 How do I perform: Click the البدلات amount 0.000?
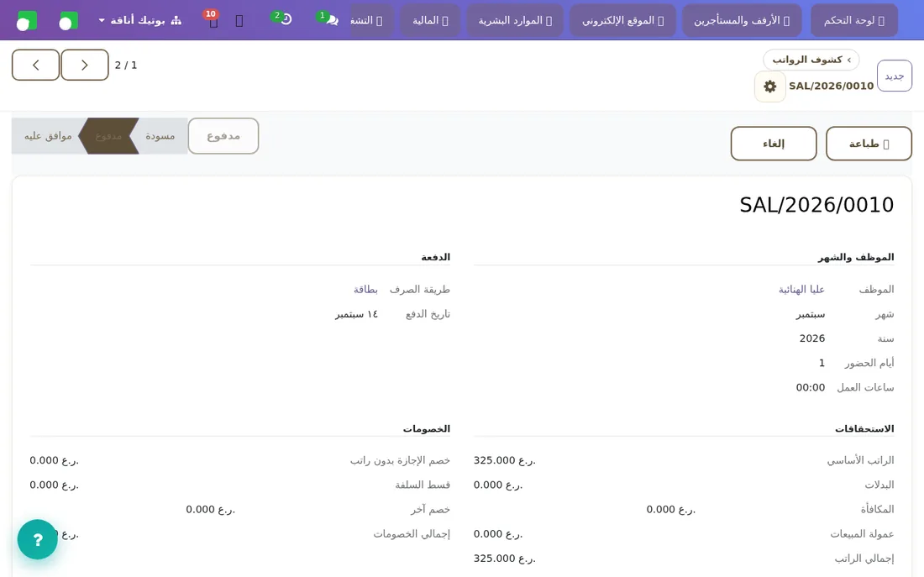click(x=498, y=485)
